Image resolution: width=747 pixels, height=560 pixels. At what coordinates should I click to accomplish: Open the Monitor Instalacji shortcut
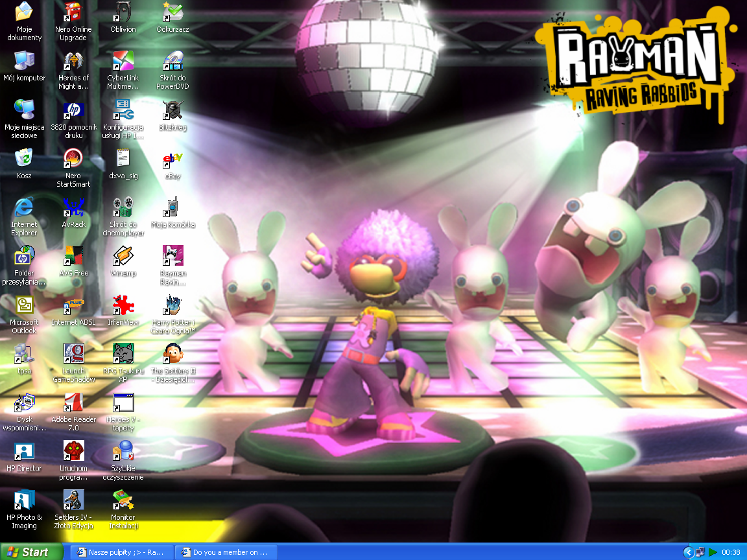[x=123, y=500]
